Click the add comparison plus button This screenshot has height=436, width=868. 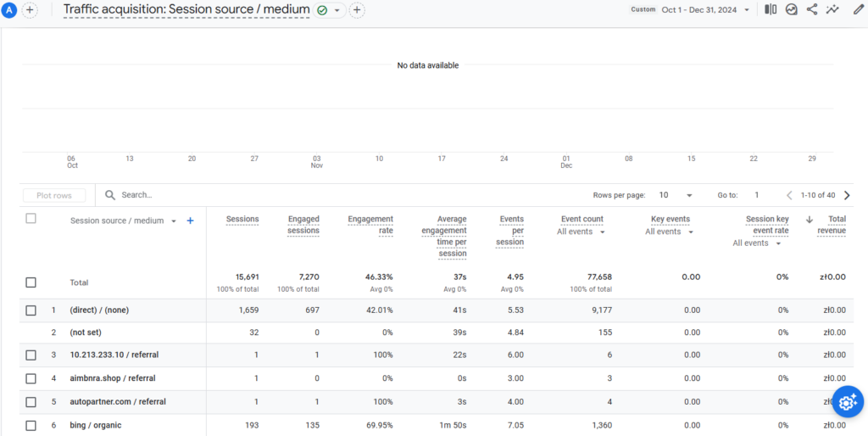(30, 10)
